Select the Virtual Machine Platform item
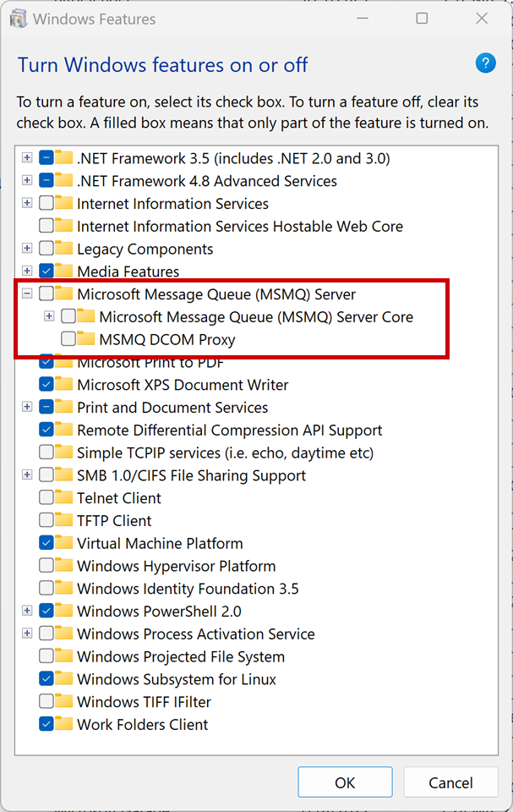 point(160,543)
